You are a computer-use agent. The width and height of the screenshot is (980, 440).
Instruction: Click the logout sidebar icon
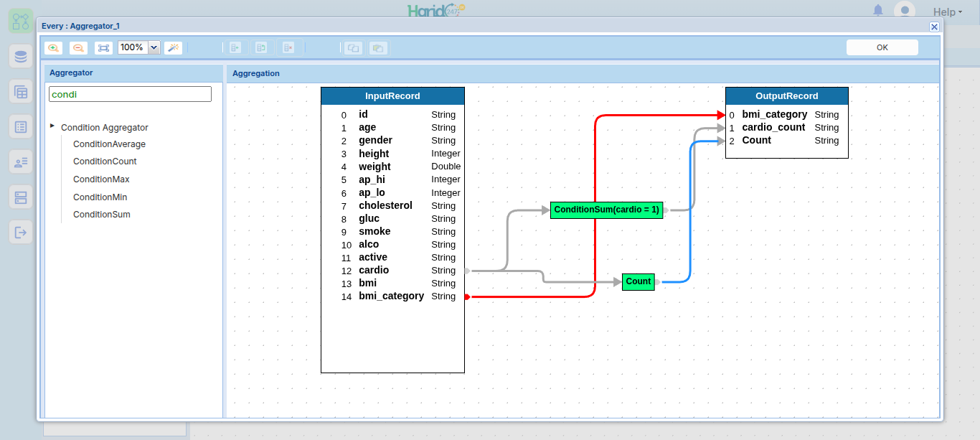coord(21,233)
